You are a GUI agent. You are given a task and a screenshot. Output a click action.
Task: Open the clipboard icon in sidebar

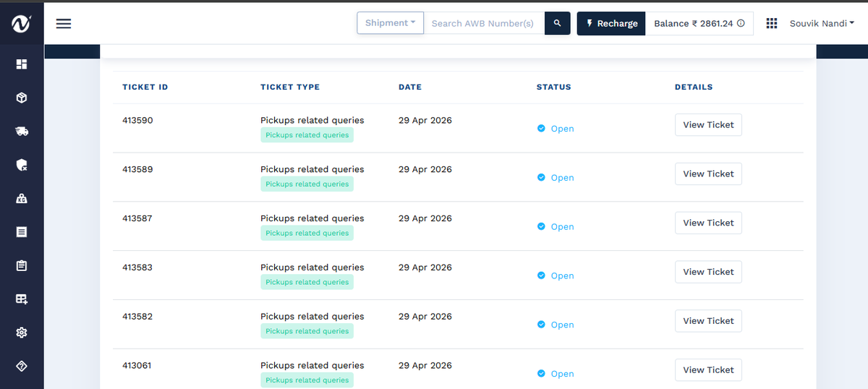(x=22, y=265)
